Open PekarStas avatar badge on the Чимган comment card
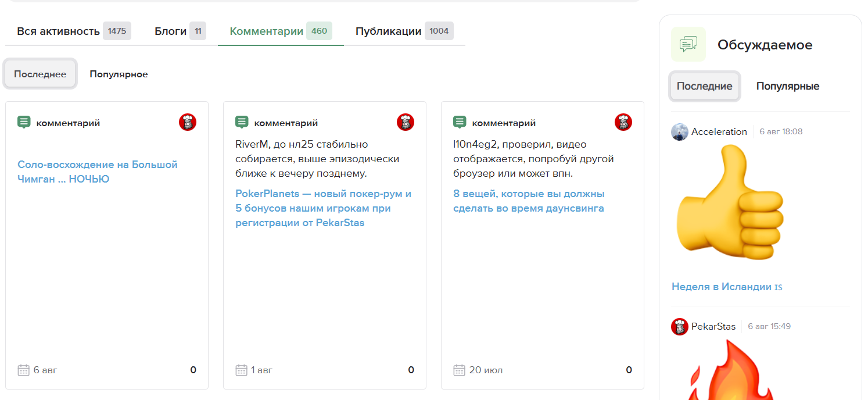The image size is (868, 400). pos(187,122)
